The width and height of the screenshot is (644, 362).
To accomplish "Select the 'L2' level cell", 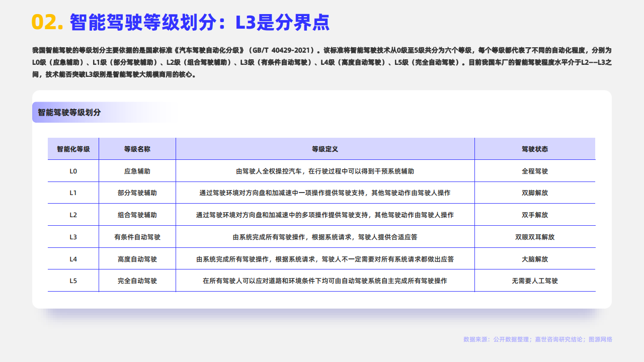I will point(73,215).
